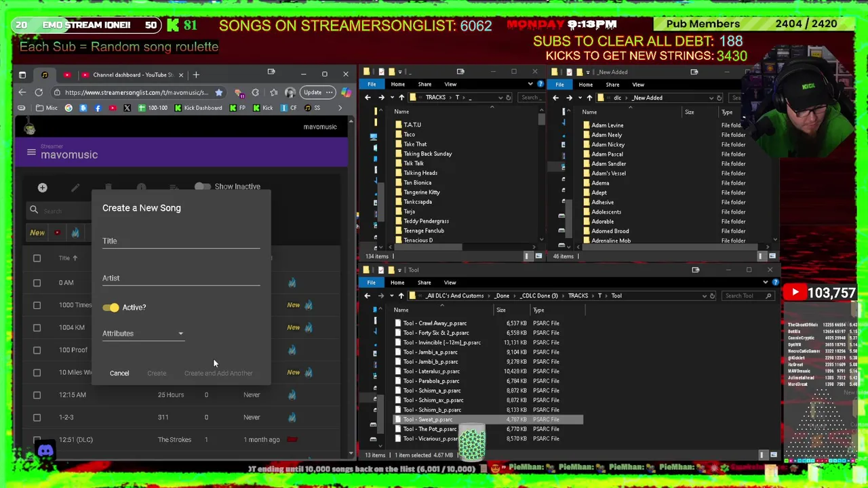
Task: Expand ribbon chevron in TRACKS T explorer
Action: (530, 84)
